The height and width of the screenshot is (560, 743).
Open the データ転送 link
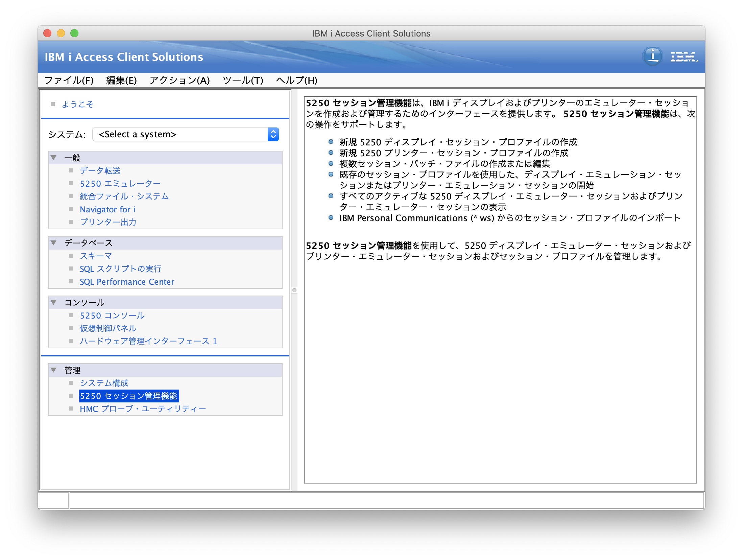tap(100, 171)
